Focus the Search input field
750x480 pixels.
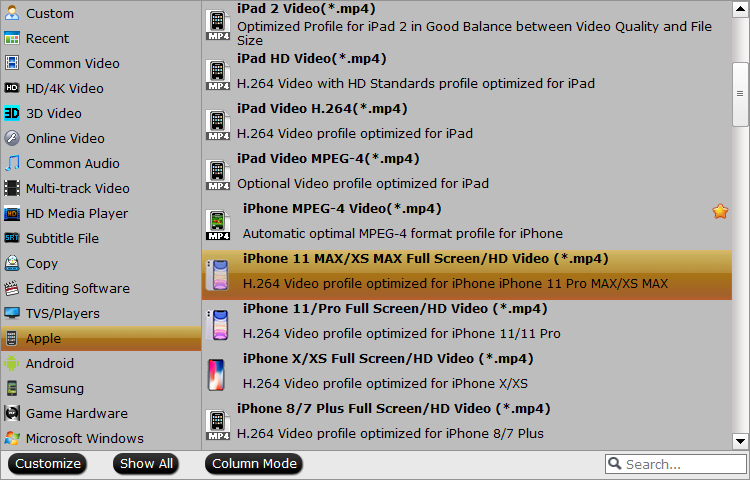tap(680, 464)
